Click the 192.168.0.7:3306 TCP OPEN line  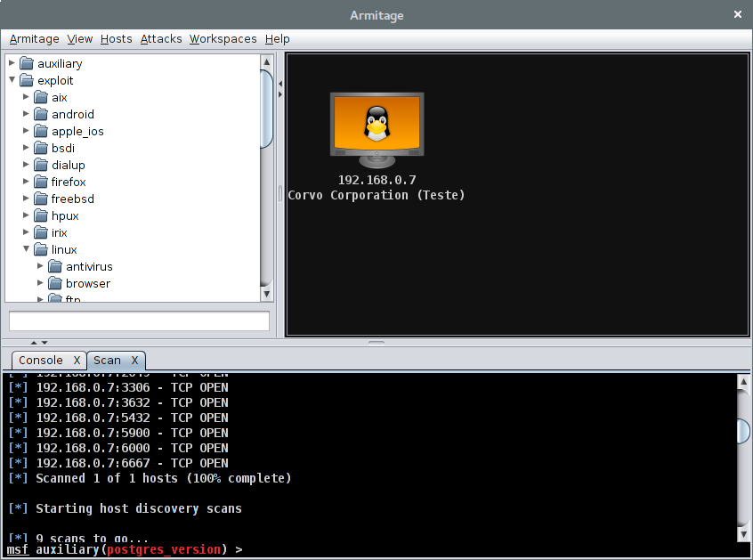coord(118,387)
